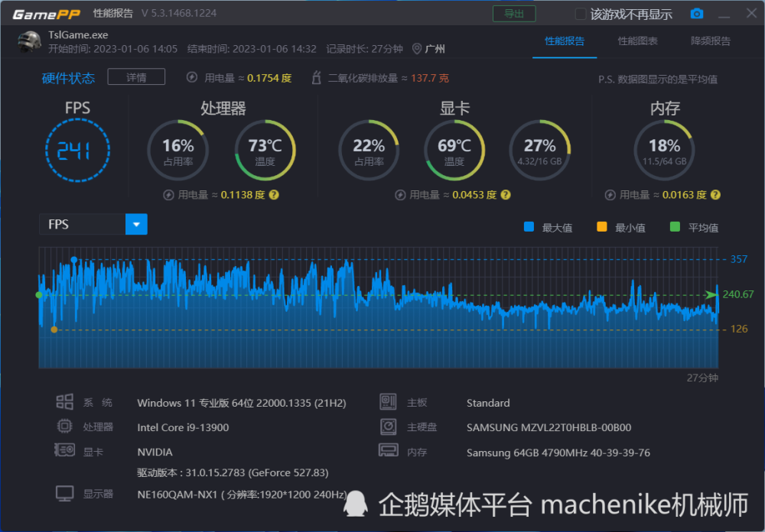Click the driver version 31.0.15.2783 text
Viewport: 765px width, 532px height.
click(233, 472)
